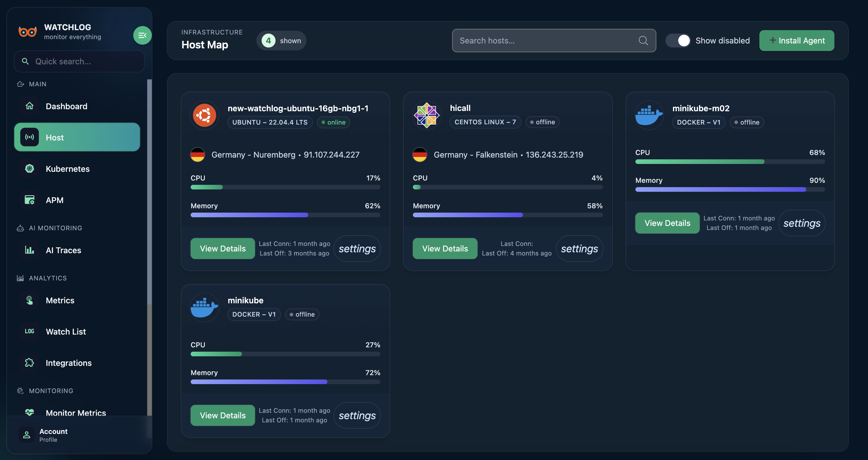Click the Memory 90% bar on minikube-m02
This screenshot has height=460, width=868.
(x=730, y=189)
